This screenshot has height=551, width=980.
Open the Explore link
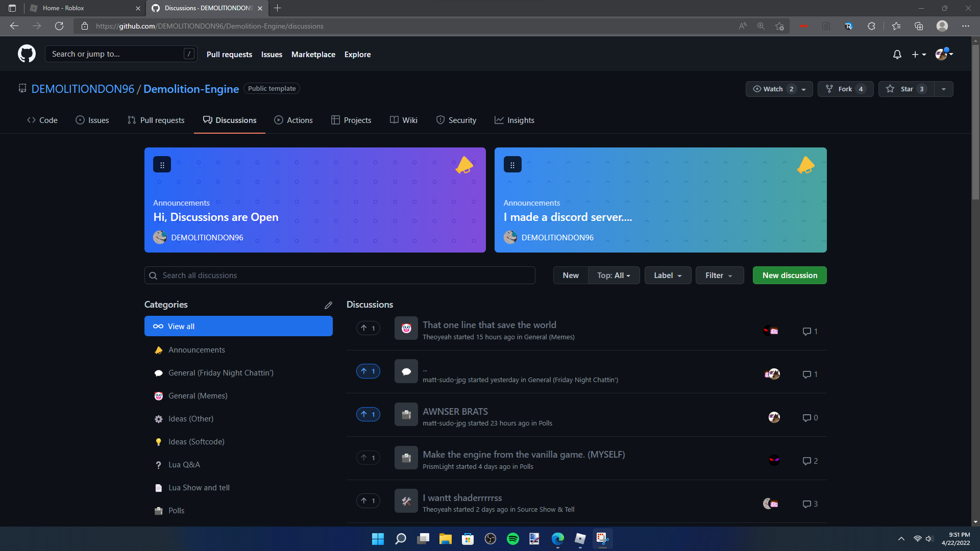point(357,54)
